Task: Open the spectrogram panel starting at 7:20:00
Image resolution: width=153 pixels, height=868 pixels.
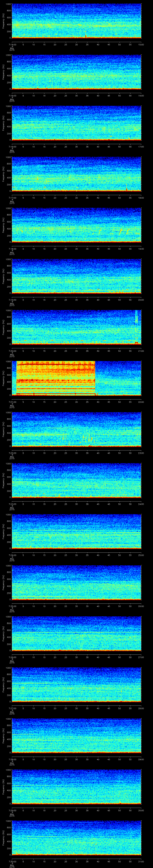Action: pos(77,327)
